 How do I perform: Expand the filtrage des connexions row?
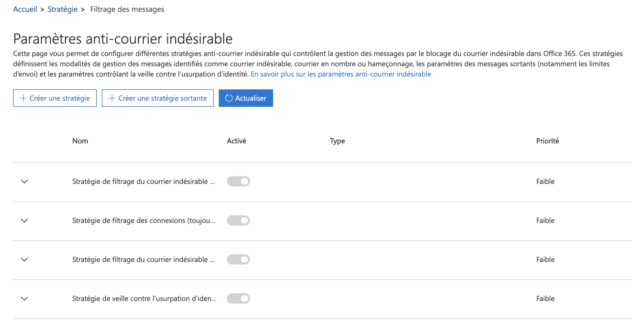(24, 221)
